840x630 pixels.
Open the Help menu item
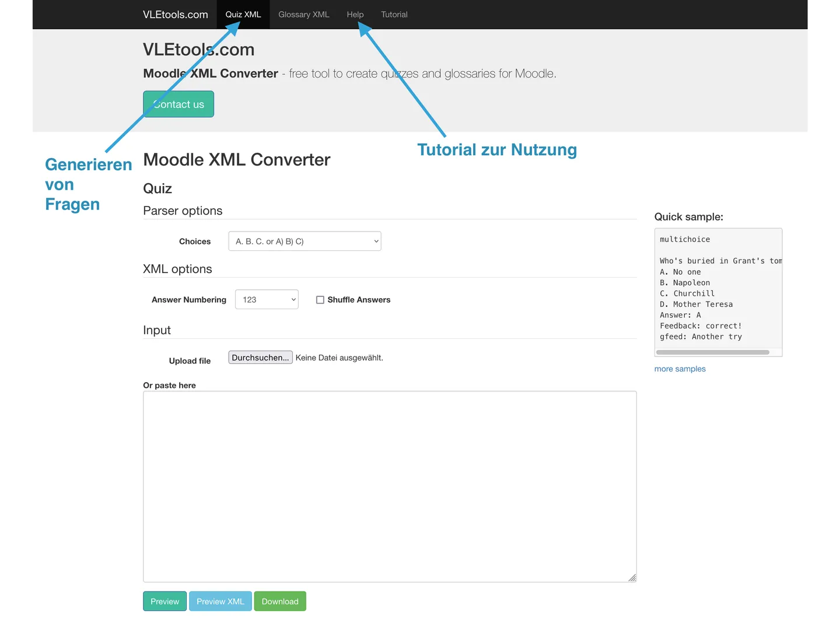pos(355,15)
